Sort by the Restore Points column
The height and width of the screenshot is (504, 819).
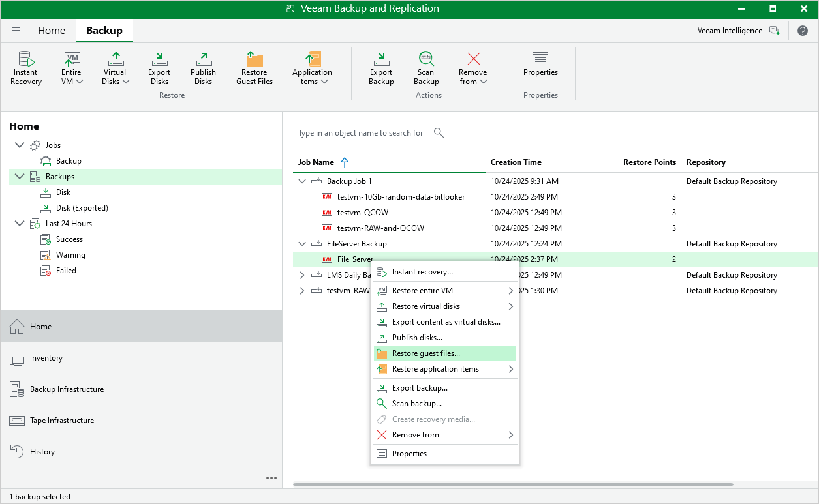click(649, 162)
